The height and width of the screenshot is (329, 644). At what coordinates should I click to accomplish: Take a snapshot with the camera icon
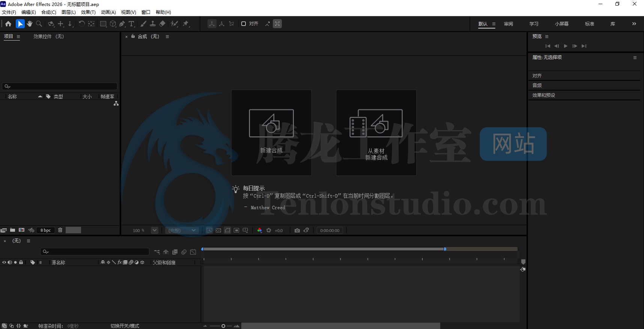pos(297,231)
